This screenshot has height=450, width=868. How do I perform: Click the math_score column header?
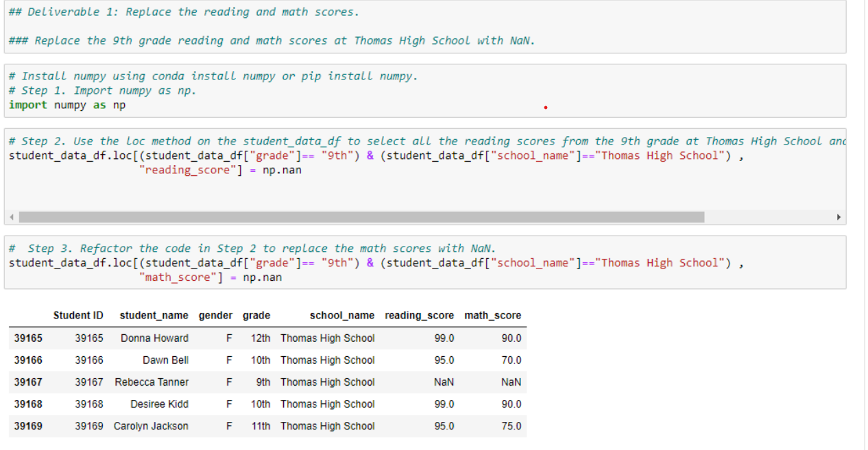[493, 316]
